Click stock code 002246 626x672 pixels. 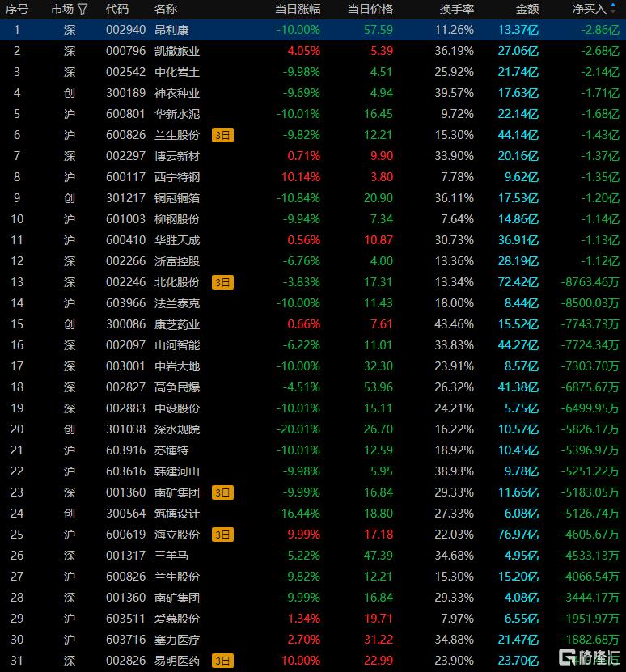tap(126, 282)
